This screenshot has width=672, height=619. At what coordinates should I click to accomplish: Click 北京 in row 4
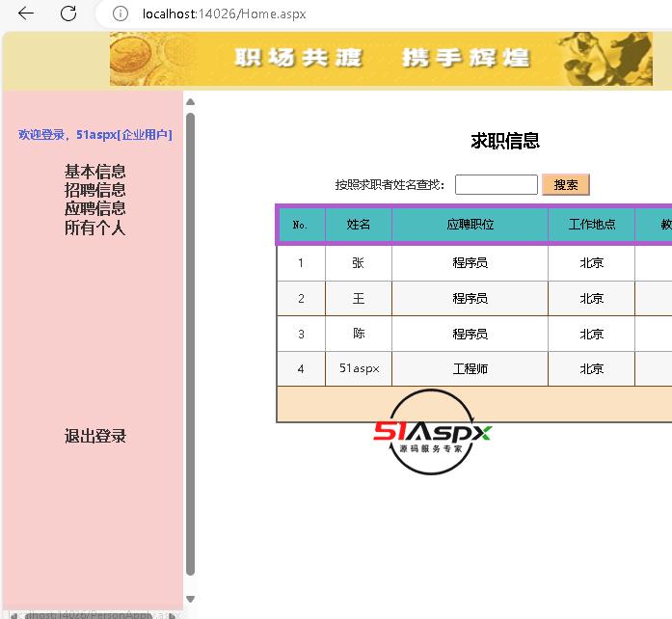pos(591,368)
